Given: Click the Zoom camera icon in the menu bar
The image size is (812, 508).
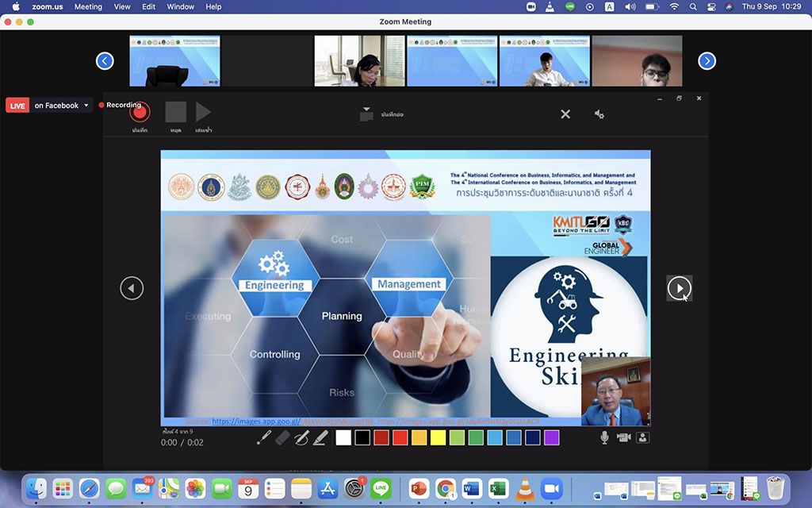Looking at the screenshot, I should [x=530, y=6].
